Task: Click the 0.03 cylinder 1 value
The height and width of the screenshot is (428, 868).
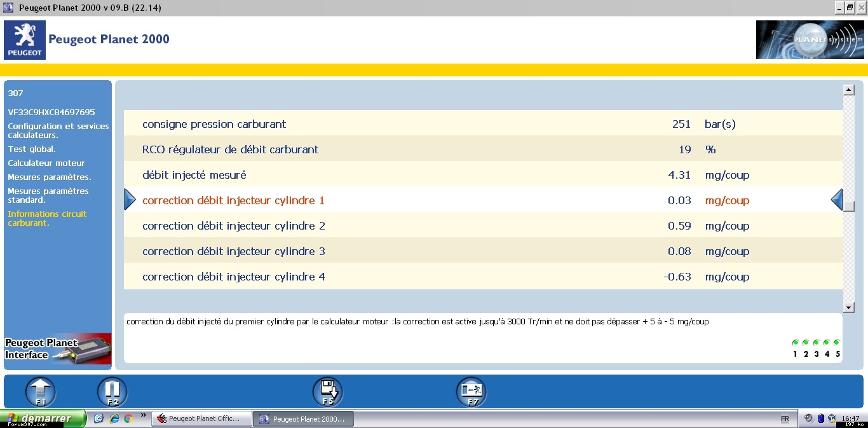Action: tap(679, 200)
